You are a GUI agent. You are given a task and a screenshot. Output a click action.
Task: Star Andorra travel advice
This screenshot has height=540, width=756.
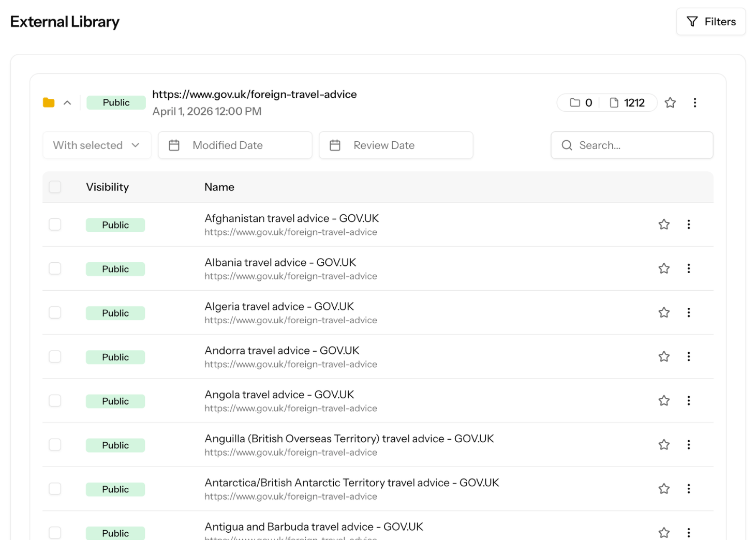(x=664, y=356)
